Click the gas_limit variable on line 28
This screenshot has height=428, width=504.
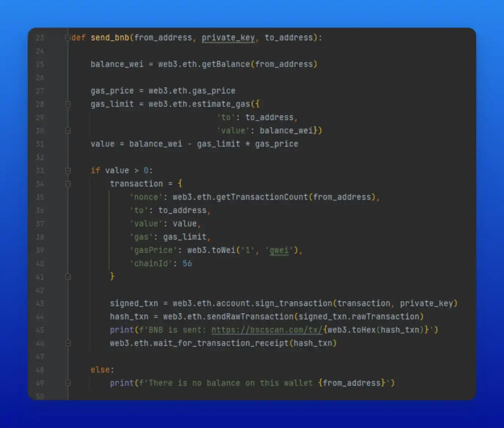112,104
